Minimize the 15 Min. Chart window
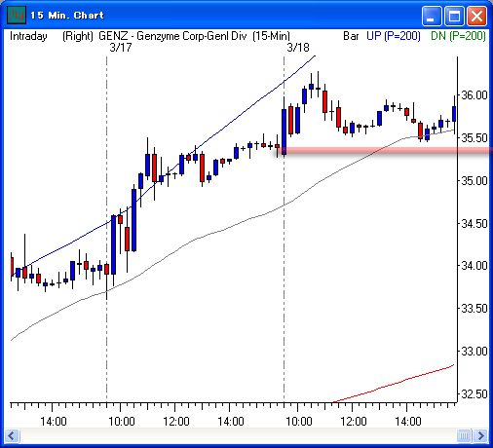 click(x=432, y=16)
